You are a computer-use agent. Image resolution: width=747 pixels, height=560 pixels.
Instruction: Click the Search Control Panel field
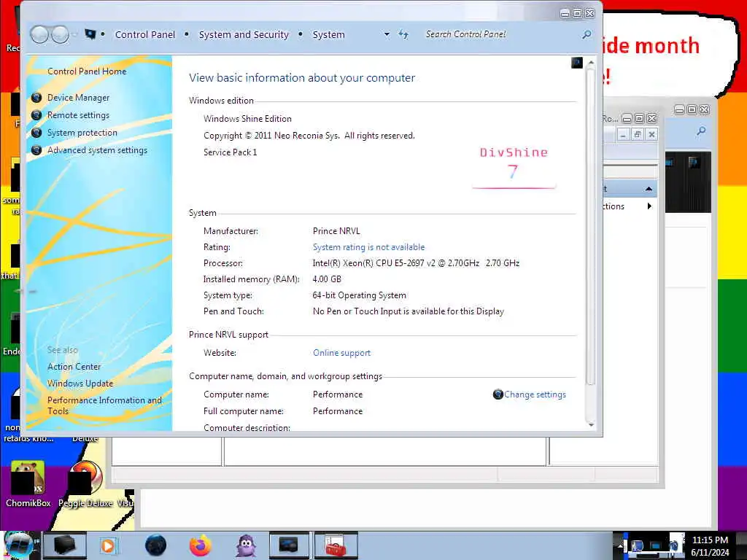[x=500, y=34]
